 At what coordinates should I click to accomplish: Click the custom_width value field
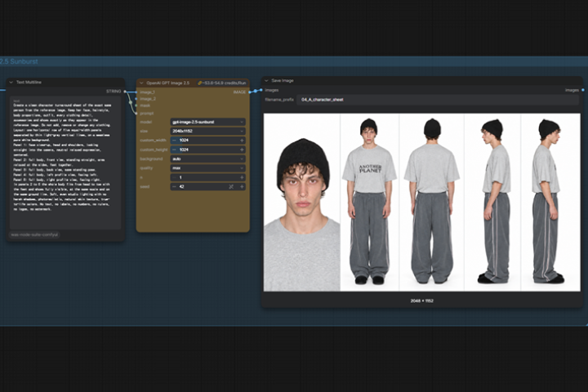pos(207,140)
